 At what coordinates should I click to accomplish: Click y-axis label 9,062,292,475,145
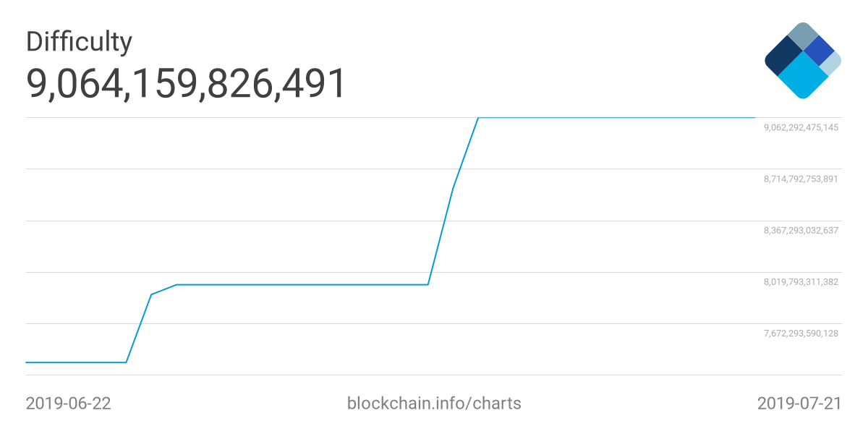pyautogui.click(x=801, y=127)
